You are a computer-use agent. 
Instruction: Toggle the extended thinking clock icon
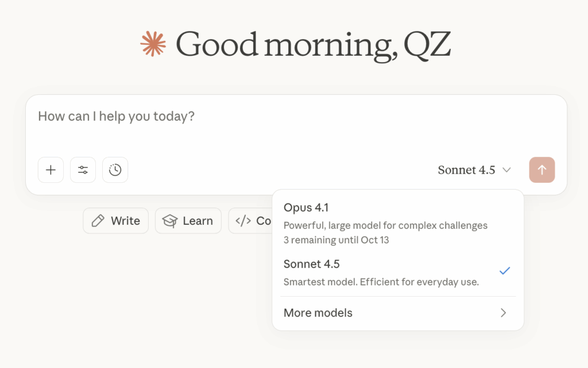click(x=115, y=170)
